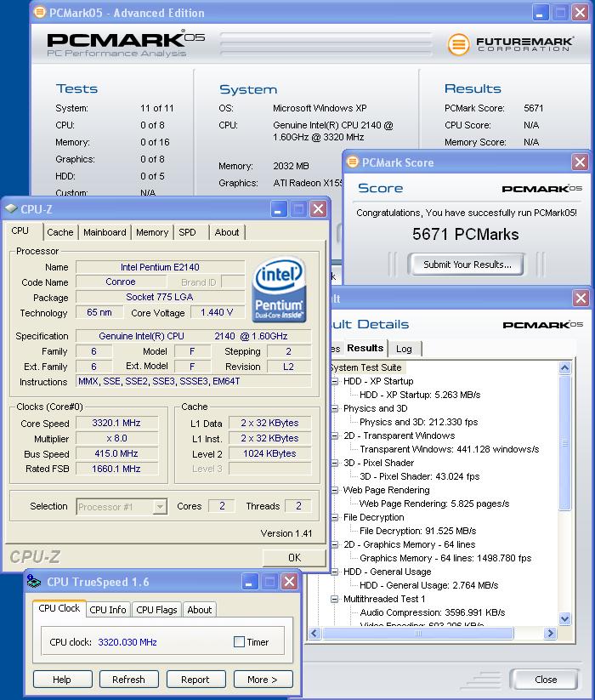Switch to the Log tab in Result Details
This screenshot has height=700, width=595.
point(404,349)
